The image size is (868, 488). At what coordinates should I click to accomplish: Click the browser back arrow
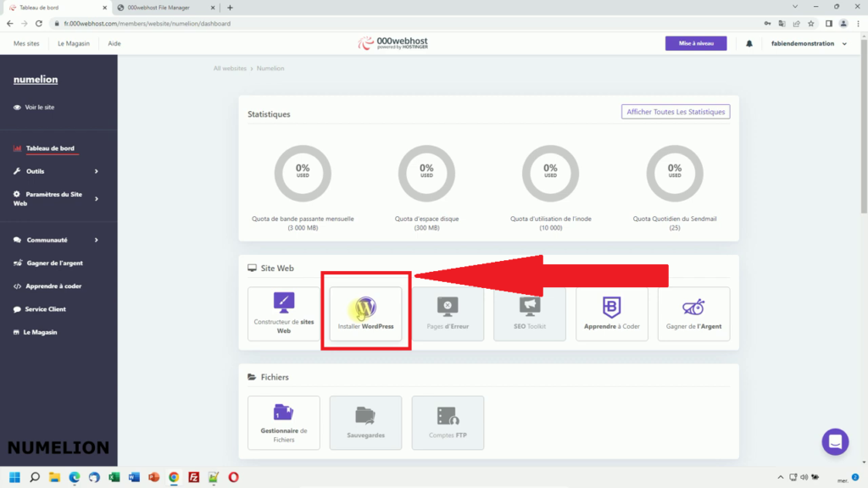coord(10,23)
